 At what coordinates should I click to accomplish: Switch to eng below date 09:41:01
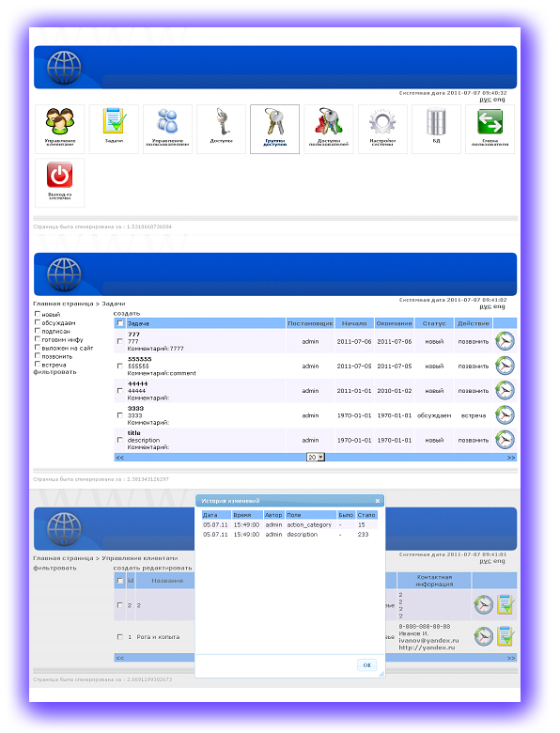(499, 561)
